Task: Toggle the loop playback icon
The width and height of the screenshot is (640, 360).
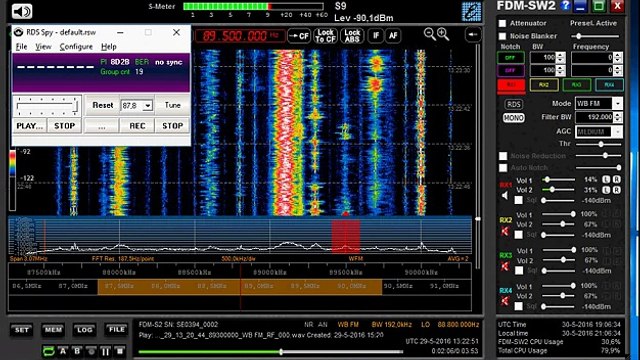Action: tap(48, 351)
